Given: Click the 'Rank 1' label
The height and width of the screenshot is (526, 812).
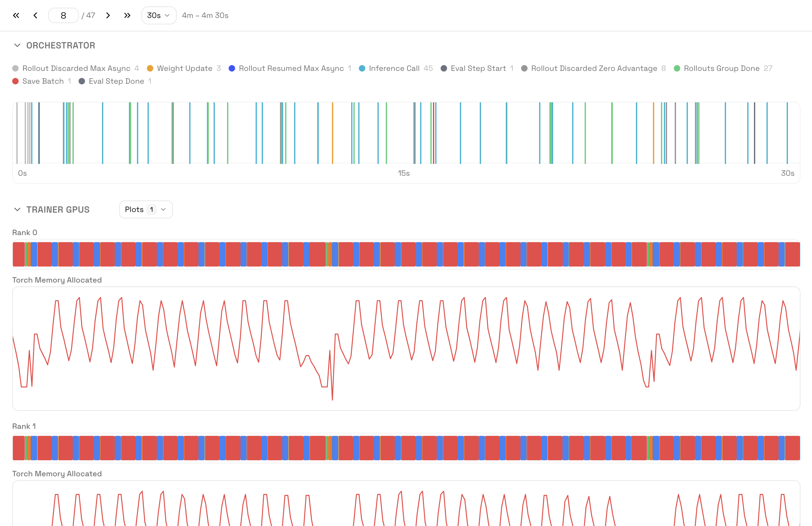Looking at the screenshot, I should coord(24,426).
